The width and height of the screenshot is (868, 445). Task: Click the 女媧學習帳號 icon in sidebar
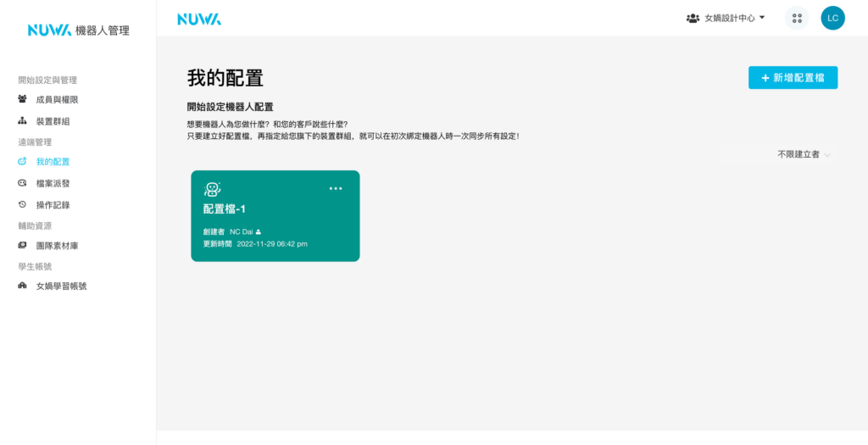pos(22,286)
